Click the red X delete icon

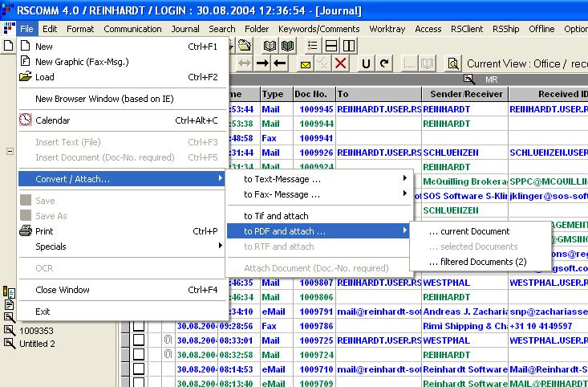(x=341, y=63)
